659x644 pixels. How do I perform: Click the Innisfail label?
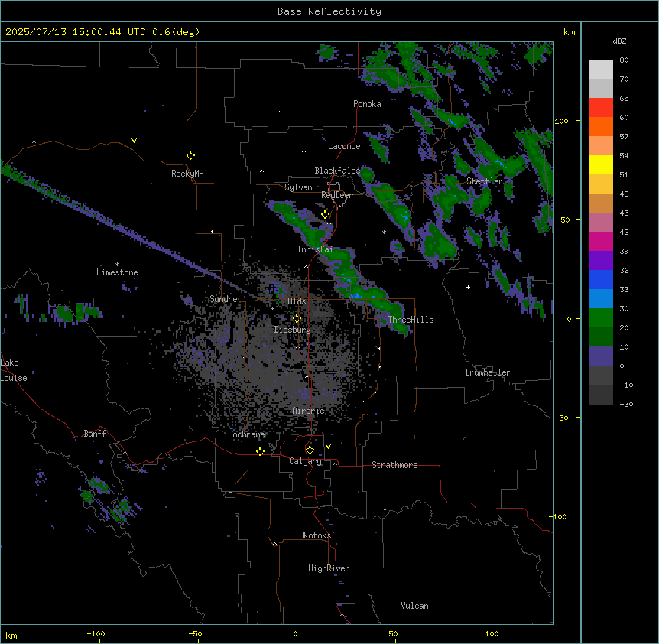(x=317, y=249)
